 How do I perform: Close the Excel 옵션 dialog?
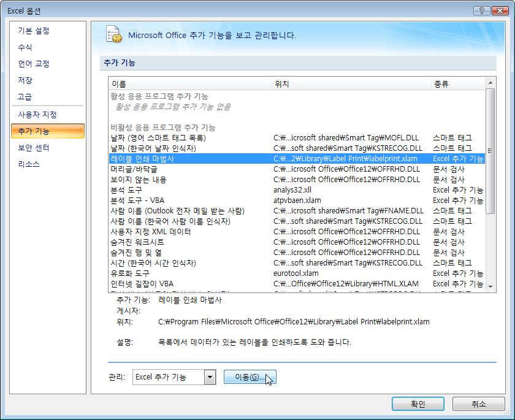point(500,11)
